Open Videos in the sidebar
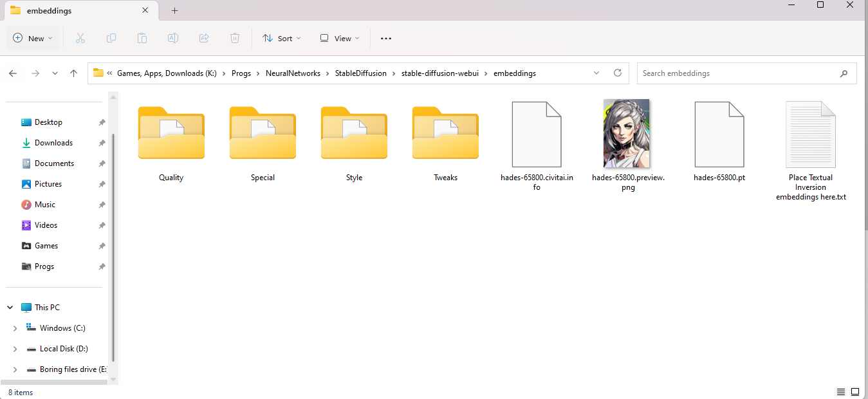The width and height of the screenshot is (868, 399). [x=46, y=225]
